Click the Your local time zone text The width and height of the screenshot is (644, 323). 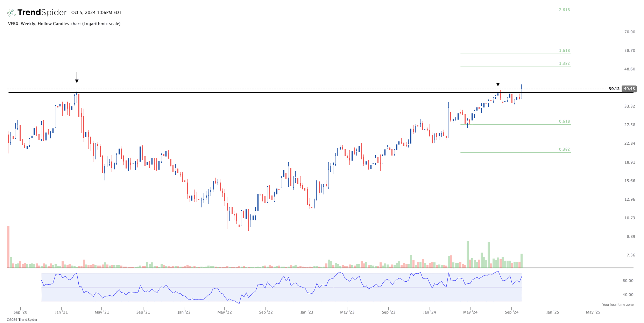point(617,305)
